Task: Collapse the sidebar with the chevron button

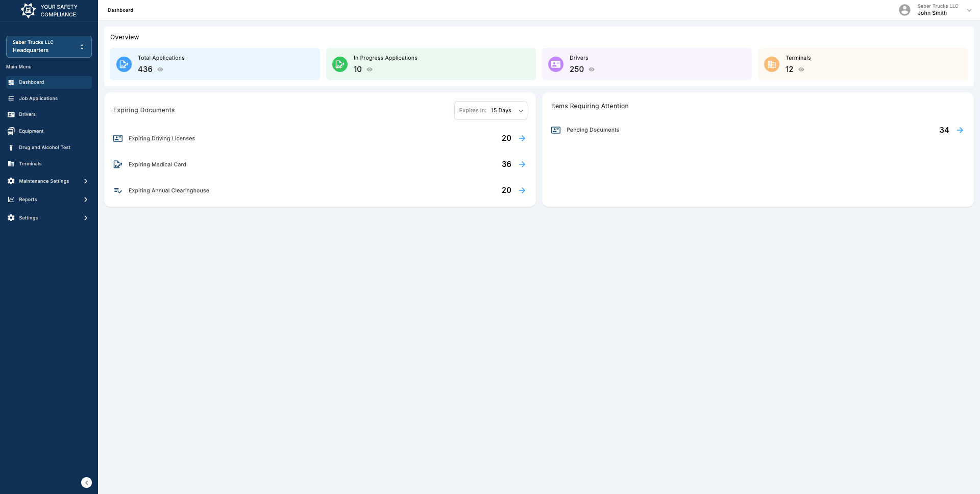Action: point(86,482)
